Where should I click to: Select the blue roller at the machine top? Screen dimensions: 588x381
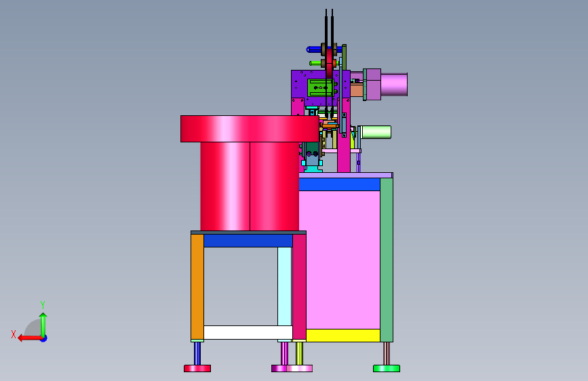[314, 49]
